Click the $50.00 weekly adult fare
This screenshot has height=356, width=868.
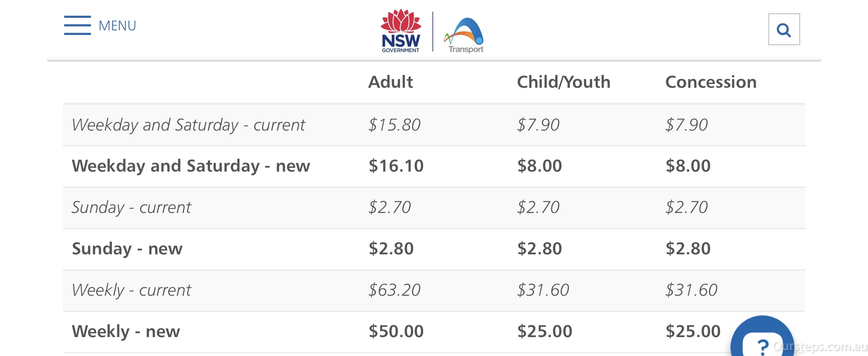pos(396,331)
